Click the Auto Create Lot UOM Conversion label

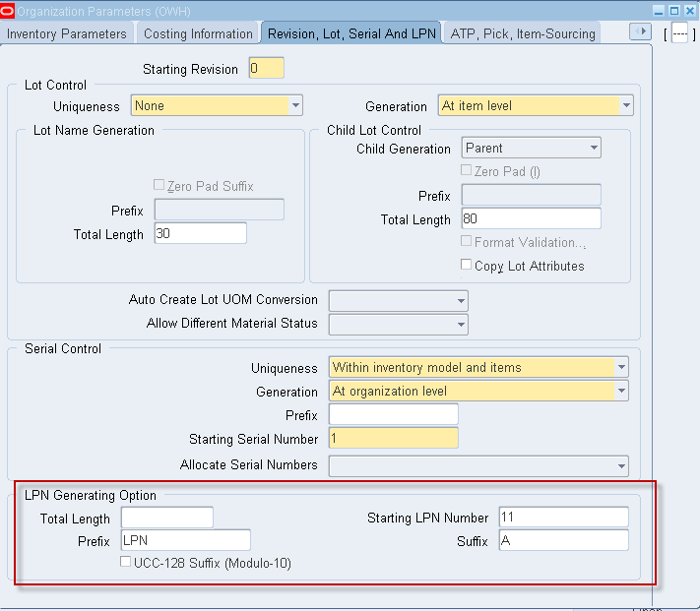click(223, 299)
